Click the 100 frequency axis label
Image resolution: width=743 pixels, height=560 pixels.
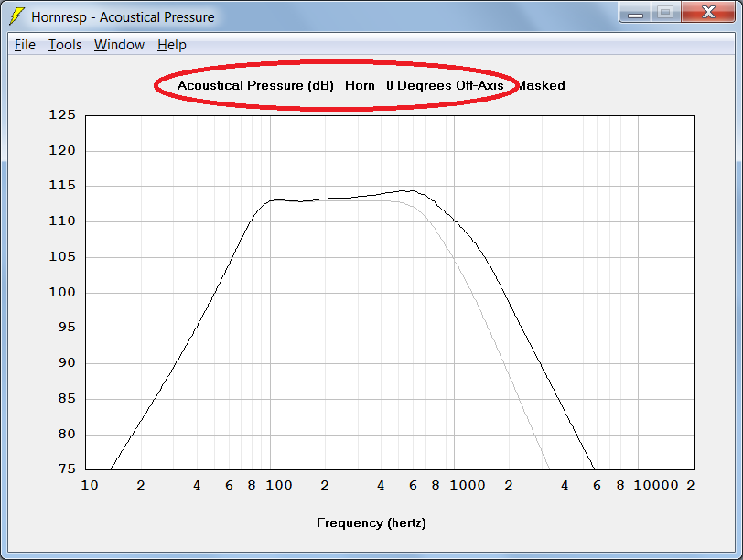point(278,485)
